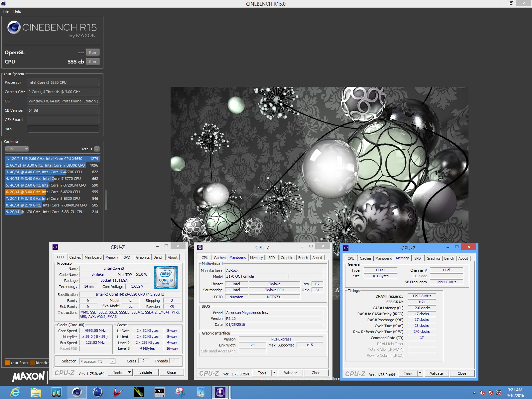Click Validate in CPU-Z Mainboard window
Image resolution: width=532 pixels, height=399 pixels.
tap(290, 373)
